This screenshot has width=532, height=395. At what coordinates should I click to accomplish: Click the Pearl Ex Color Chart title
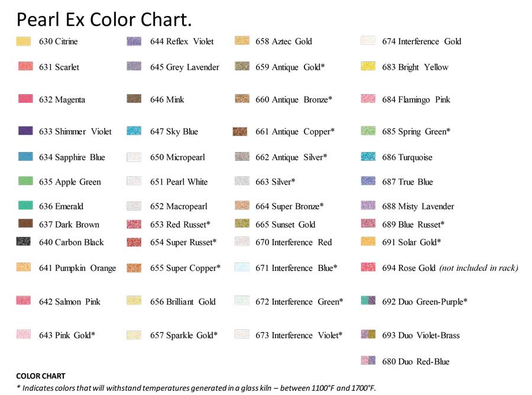pos(104,20)
